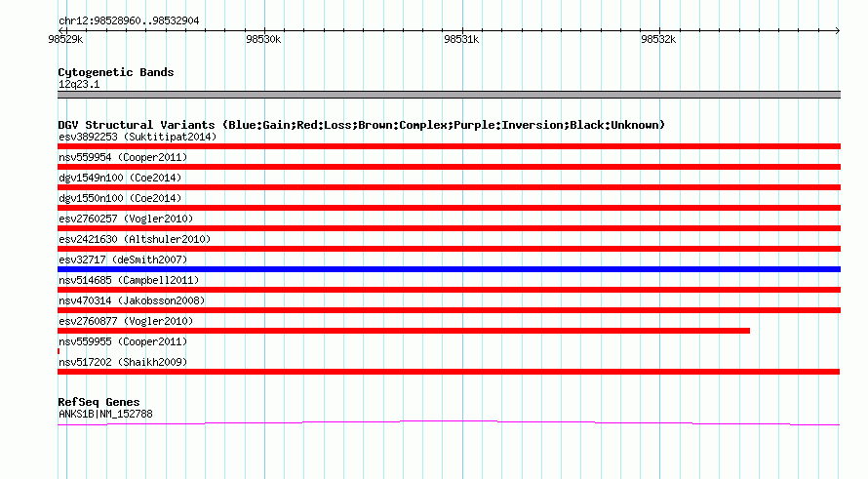868x479 pixels.
Task: Open the nsv470314 (Jakobsson2008) entry
Action: tap(132, 300)
